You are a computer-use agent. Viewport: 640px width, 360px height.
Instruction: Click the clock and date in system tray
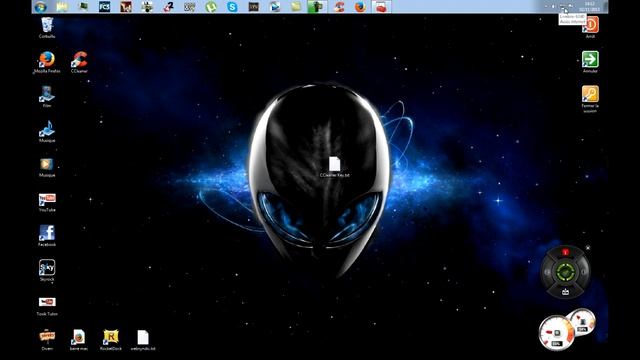[589, 7]
